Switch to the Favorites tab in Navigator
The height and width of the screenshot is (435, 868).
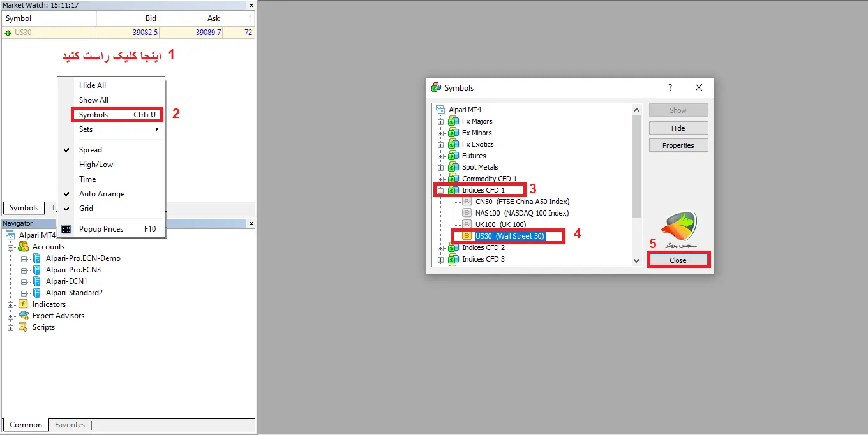[70, 425]
